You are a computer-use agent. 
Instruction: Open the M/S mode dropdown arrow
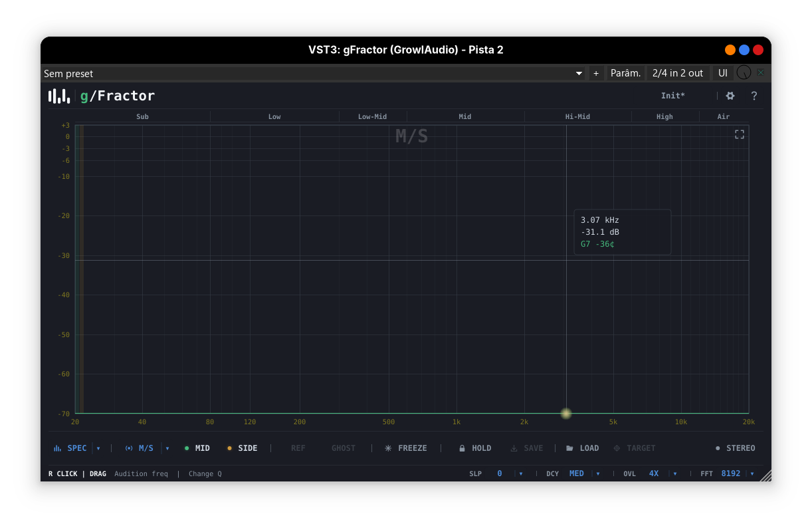(x=167, y=448)
